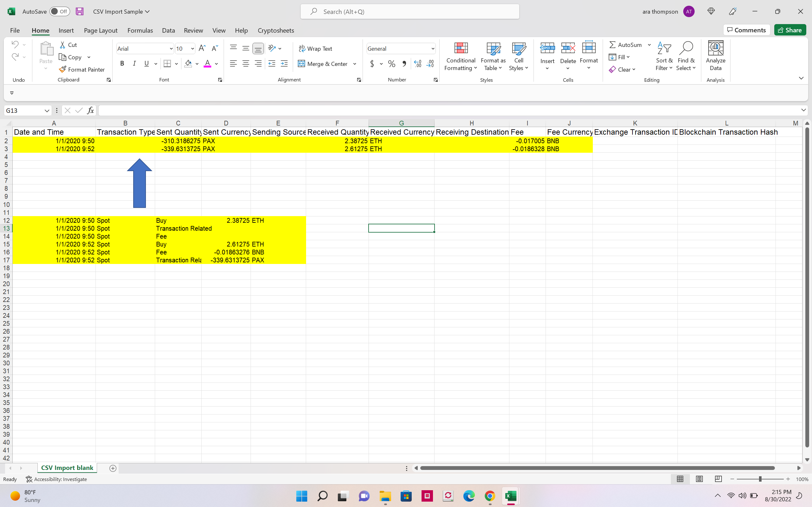Toggle AutoSave on

coord(59,11)
